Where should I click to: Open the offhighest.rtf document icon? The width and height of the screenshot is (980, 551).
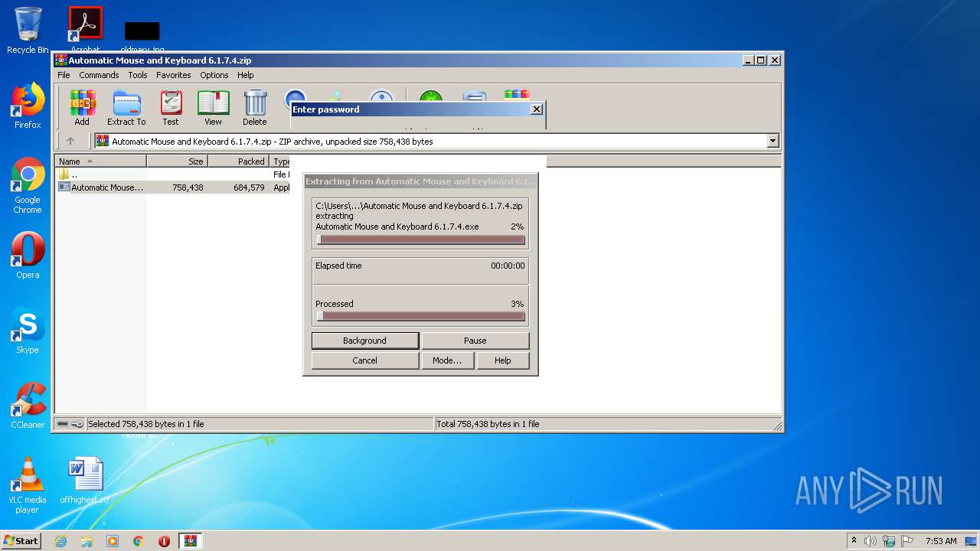(x=84, y=481)
